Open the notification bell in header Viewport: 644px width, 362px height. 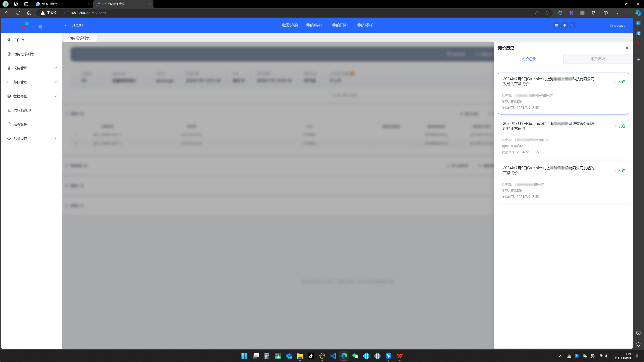(565, 25)
